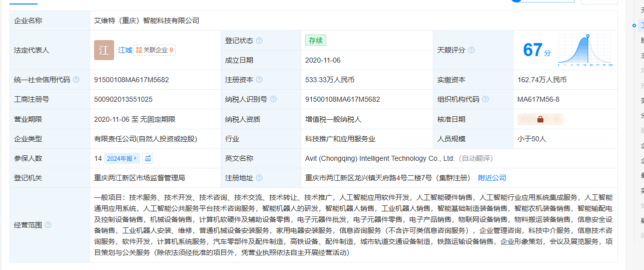Click the business scope paragraph starting 一般项目
The height and width of the screenshot is (270, 644).
click(353, 225)
